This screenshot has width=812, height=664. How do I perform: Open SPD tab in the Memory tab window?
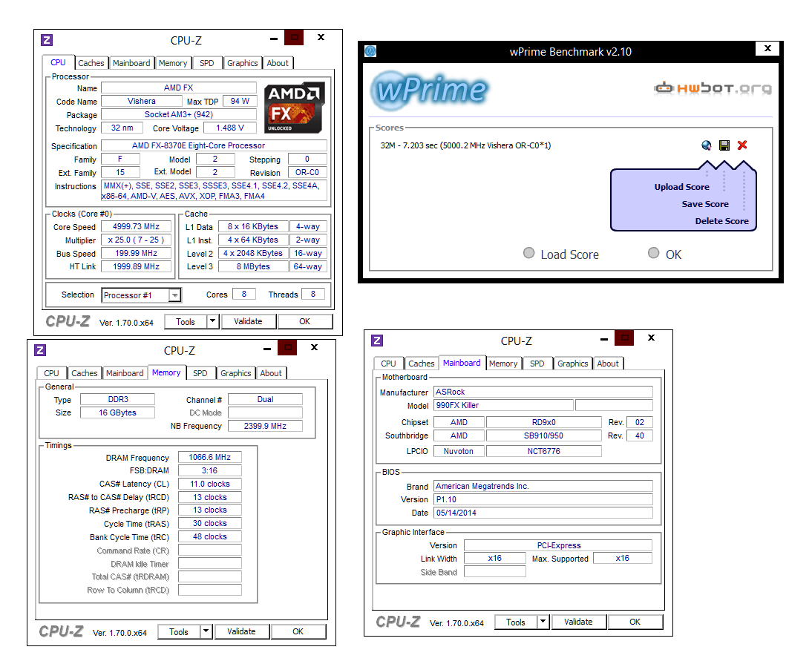click(x=200, y=373)
